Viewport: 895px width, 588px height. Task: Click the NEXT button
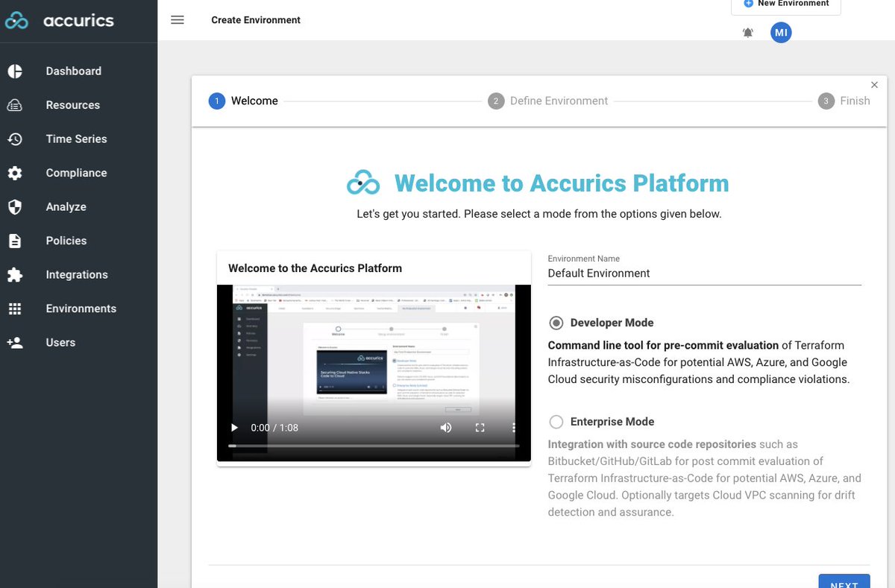coord(844,581)
